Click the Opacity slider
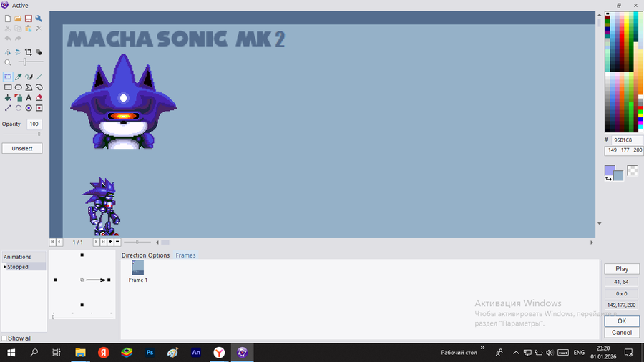Viewport: 644px width, 362px height. pos(22,134)
